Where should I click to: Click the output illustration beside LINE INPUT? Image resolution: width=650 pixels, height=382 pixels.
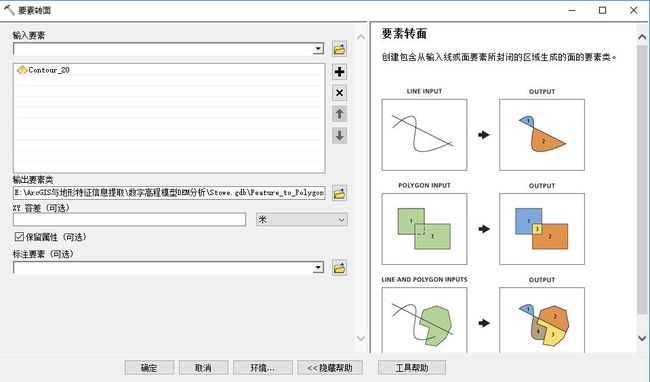(542, 135)
